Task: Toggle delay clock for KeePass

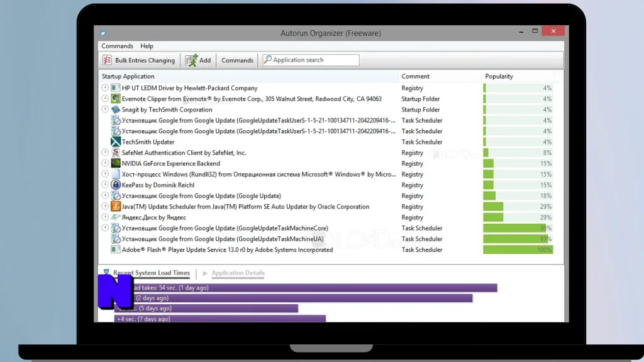Action: tap(105, 185)
